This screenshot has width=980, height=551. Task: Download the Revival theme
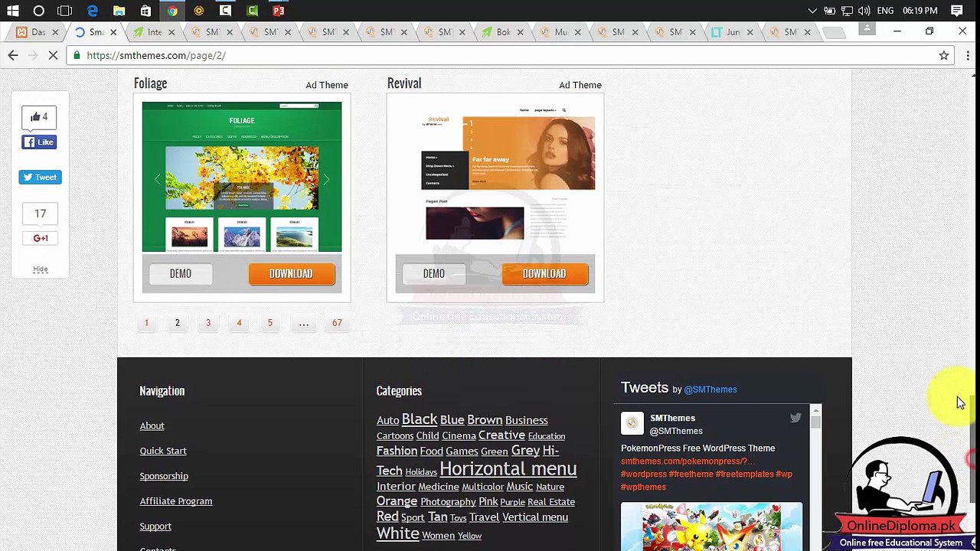coord(544,273)
